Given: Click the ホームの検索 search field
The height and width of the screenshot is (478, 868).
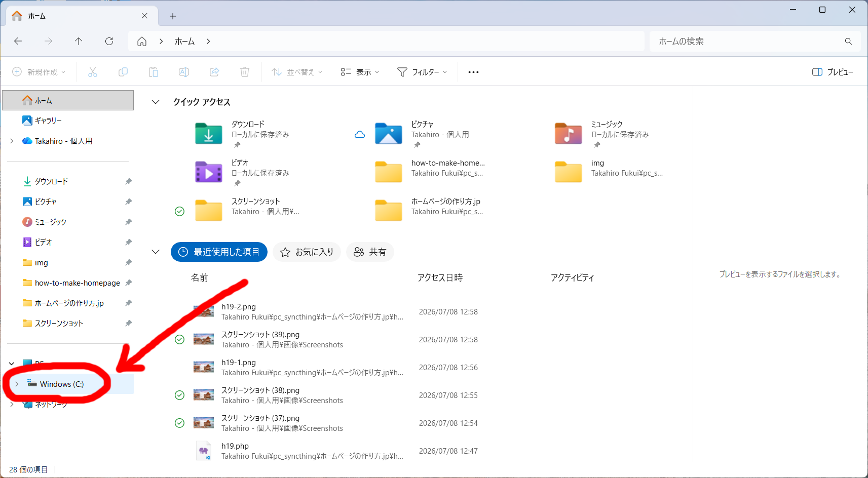Looking at the screenshot, I should point(747,41).
